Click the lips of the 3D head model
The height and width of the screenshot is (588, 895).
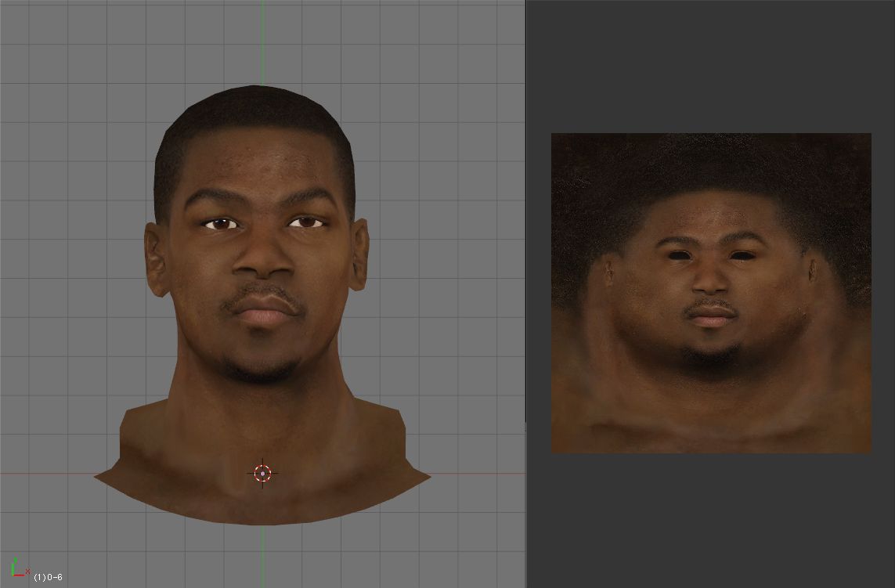(264, 310)
